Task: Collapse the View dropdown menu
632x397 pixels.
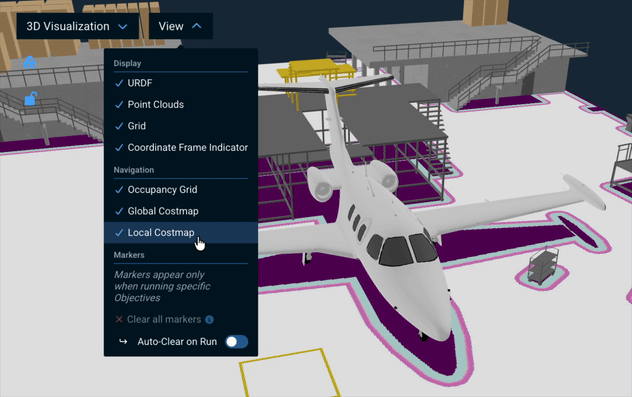Action: [181, 26]
